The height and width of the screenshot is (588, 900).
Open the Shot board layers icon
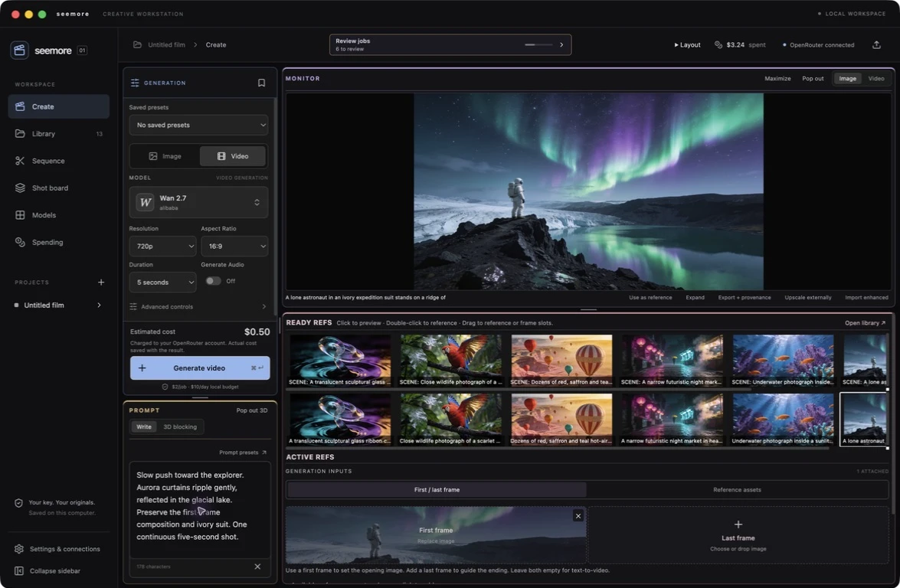coord(20,188)
